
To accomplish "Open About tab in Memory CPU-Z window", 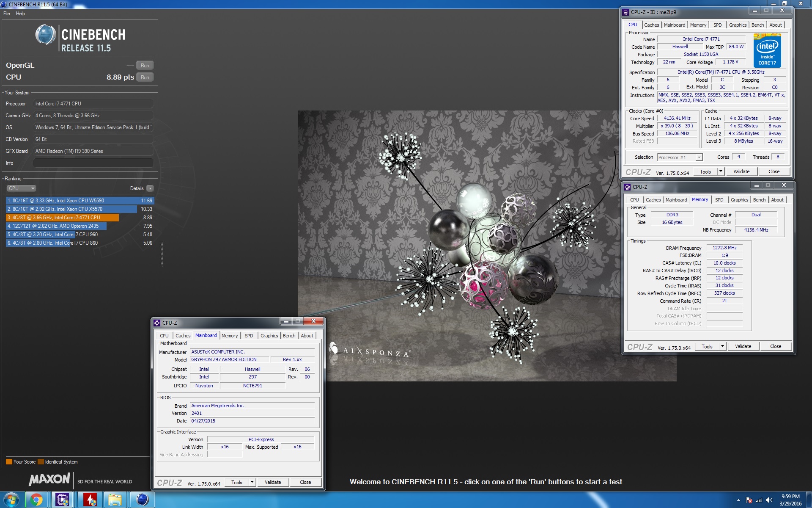I will point(777,200).
